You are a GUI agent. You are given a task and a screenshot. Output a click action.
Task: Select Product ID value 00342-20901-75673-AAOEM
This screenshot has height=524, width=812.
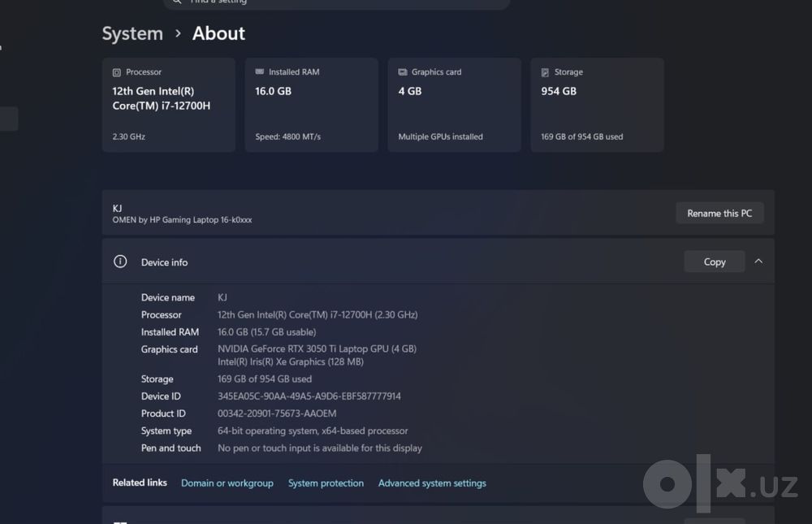pos(277,414)
